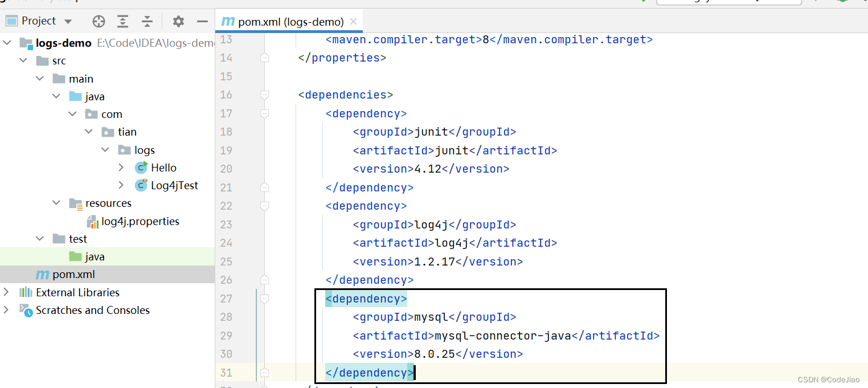Image resolution: width=868 pixels, height=388 pixels.
Task: Click the Maven icon on pom.xml tab
Action: tap(228, 22)
